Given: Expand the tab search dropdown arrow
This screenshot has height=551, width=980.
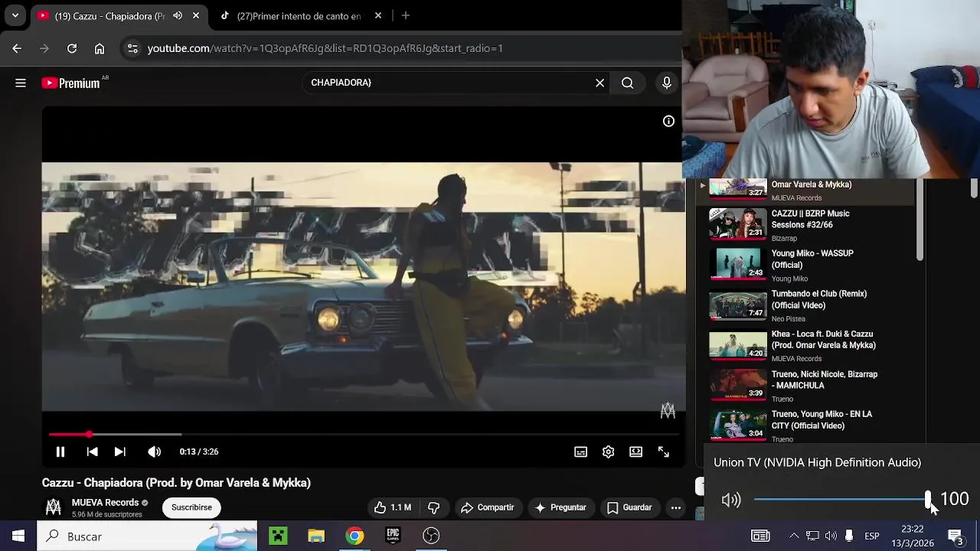Looking at the screenshot, I should pyautogui.click(x=15, y=15).
